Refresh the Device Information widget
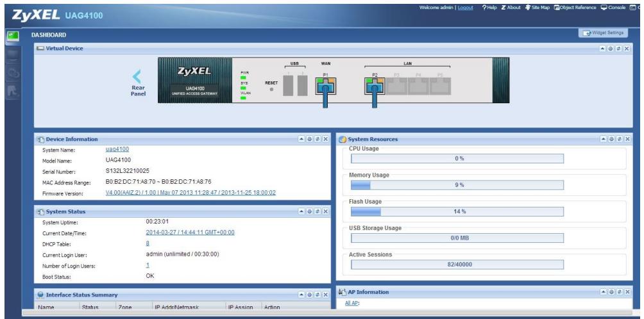Viewport: 644px width, 319px height. [x=318, y=140]
